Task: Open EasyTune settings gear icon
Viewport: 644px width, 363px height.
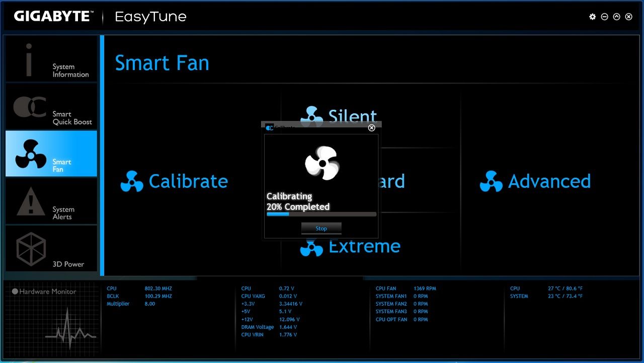Action: coord(592,17)
